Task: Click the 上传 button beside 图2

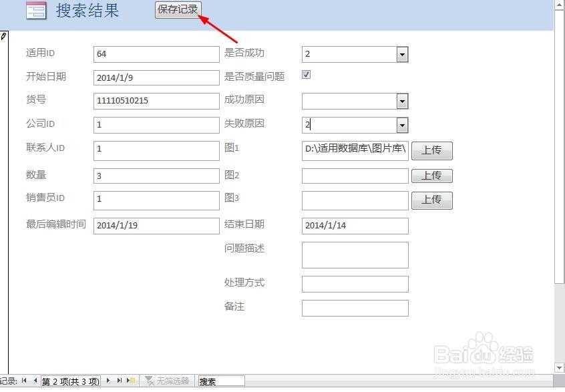Action: pos(431,176)
